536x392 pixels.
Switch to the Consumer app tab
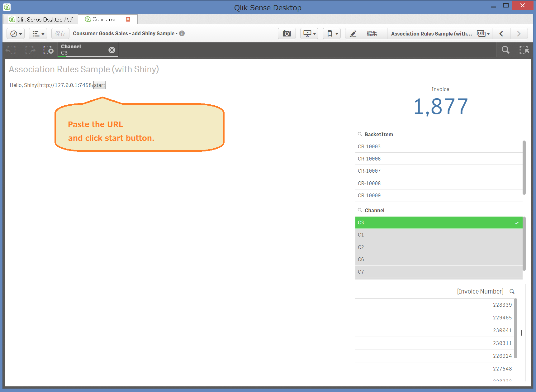click(105, 19)
